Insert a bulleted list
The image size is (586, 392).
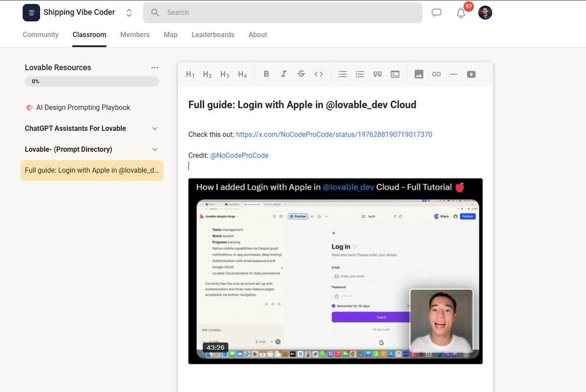click(x=343, y=74)
